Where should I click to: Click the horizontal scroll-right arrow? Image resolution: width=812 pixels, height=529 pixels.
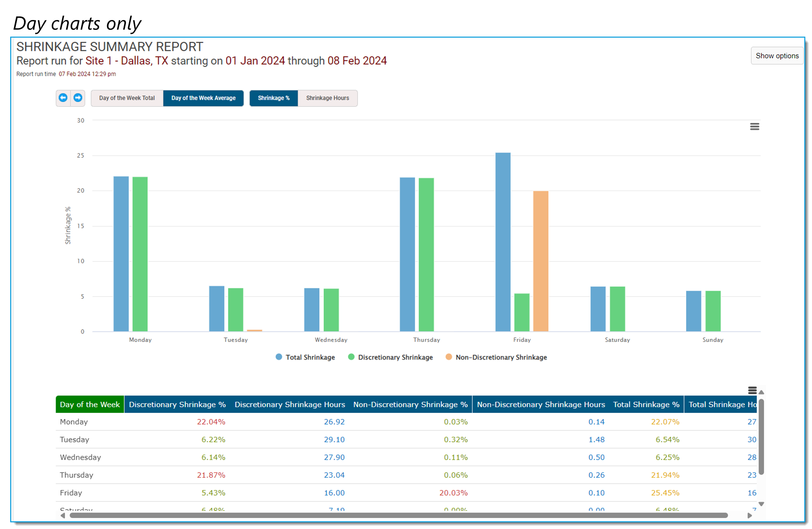point(750,515)
